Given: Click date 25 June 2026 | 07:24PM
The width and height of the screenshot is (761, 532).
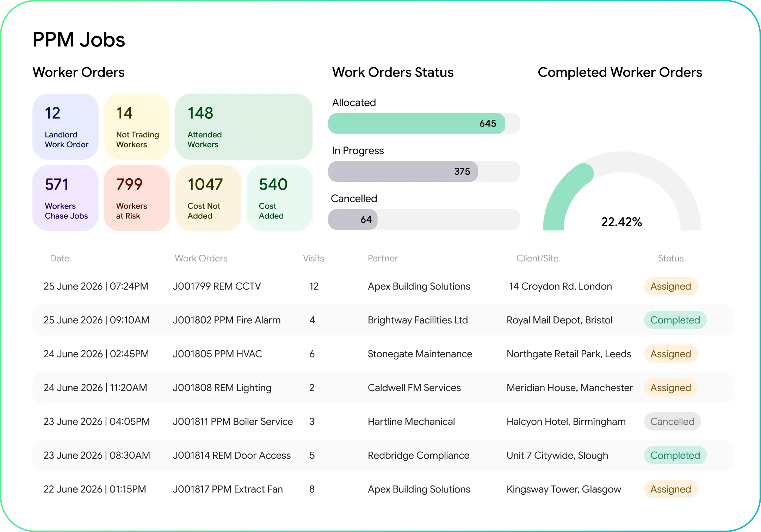Looking at the screenshot, I should 96,286.
